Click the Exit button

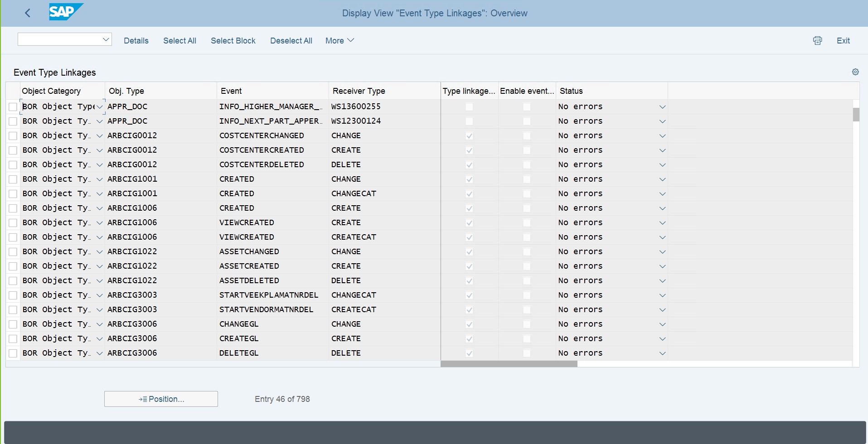coord(844,41)
